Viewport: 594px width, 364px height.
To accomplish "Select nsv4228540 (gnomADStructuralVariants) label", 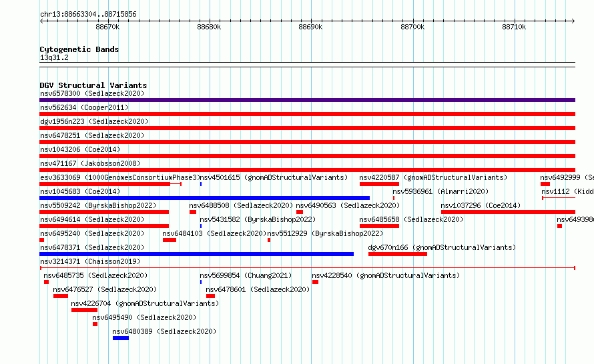I will (386, 275).
